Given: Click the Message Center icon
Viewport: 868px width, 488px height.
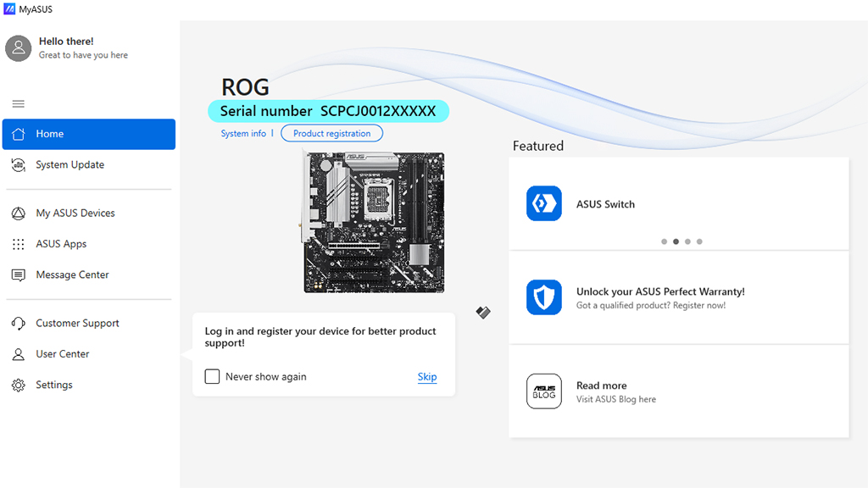Looking at the screenshot, I should pyautogui.click(x=19, y=275).
